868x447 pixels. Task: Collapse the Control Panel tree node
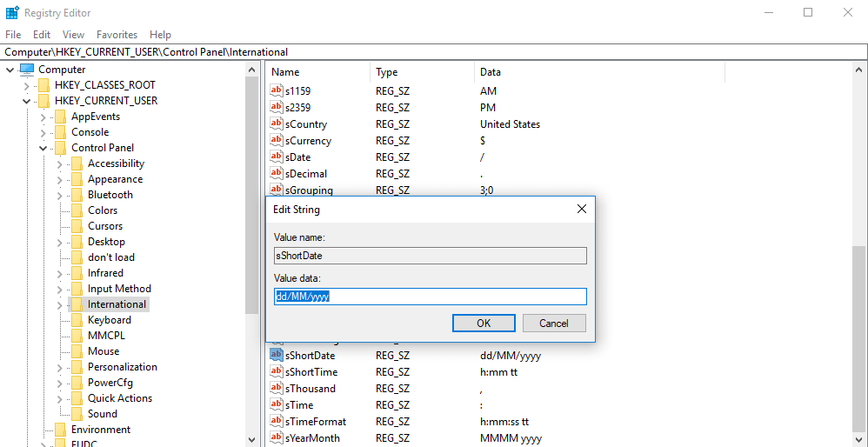[x=43, y=148]
